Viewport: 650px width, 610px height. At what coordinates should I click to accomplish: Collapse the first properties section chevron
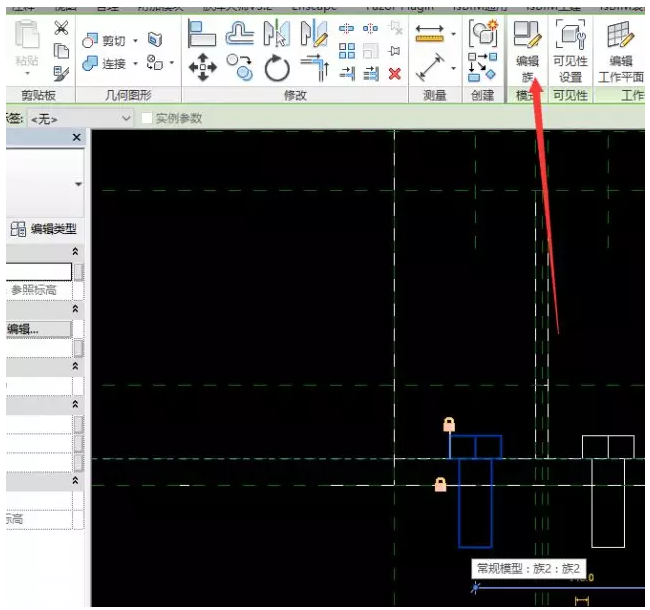(x=75, y=252)
